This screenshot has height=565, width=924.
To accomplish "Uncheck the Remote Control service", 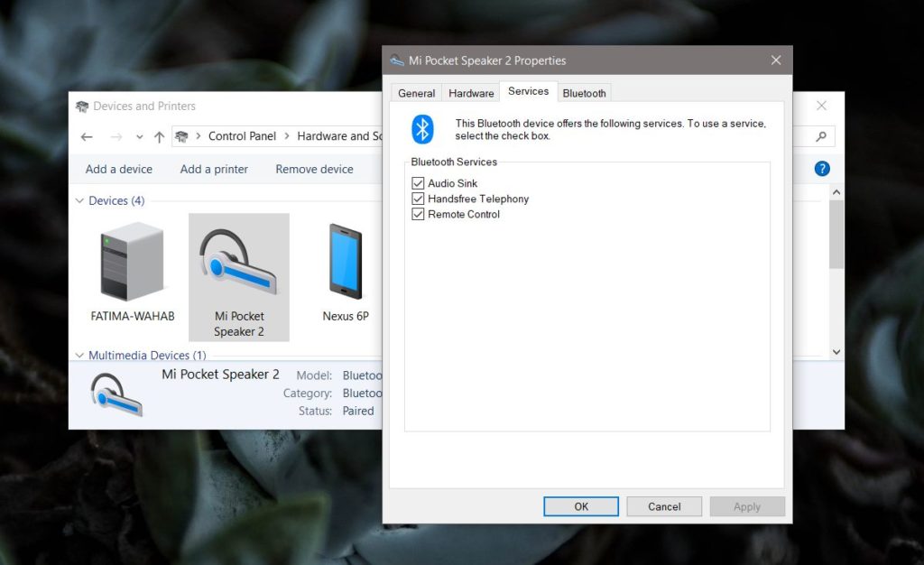I will tap(418, 214).
